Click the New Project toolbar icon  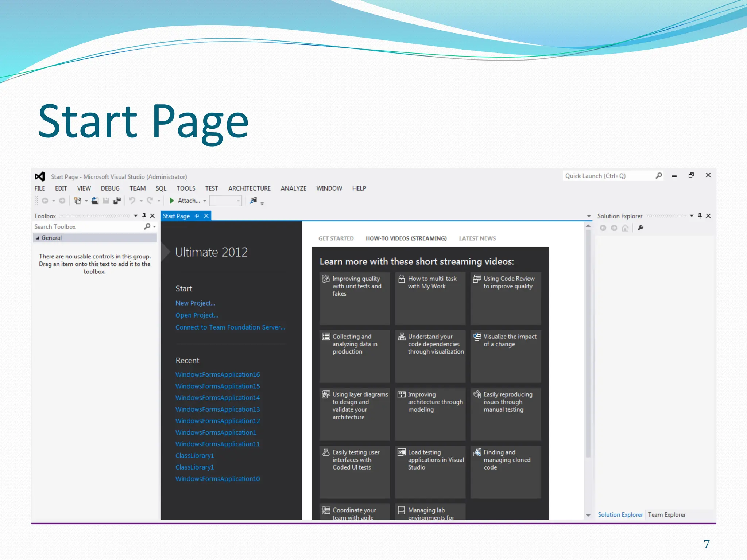point(77,201)
